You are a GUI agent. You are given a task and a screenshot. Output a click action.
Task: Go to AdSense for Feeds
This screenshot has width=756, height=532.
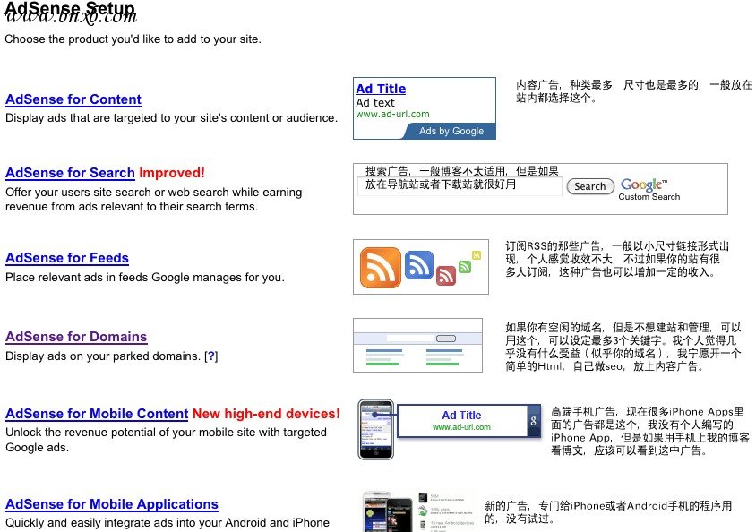(67, 258)
